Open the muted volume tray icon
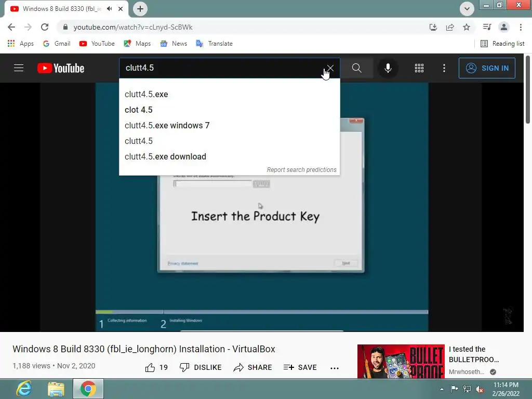Screen dimensions: 532x399 click(x=480, y=389)
